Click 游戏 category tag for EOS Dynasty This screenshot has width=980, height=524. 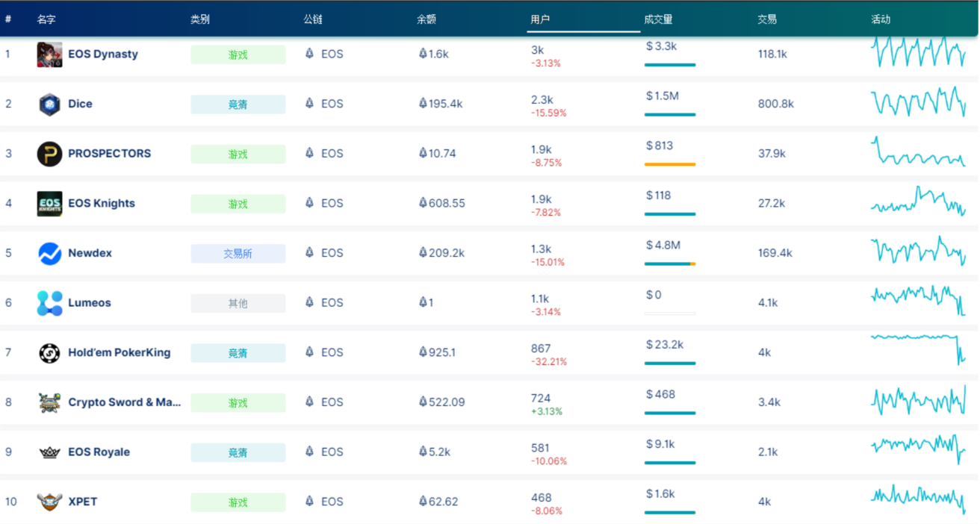tap(238, 54)
